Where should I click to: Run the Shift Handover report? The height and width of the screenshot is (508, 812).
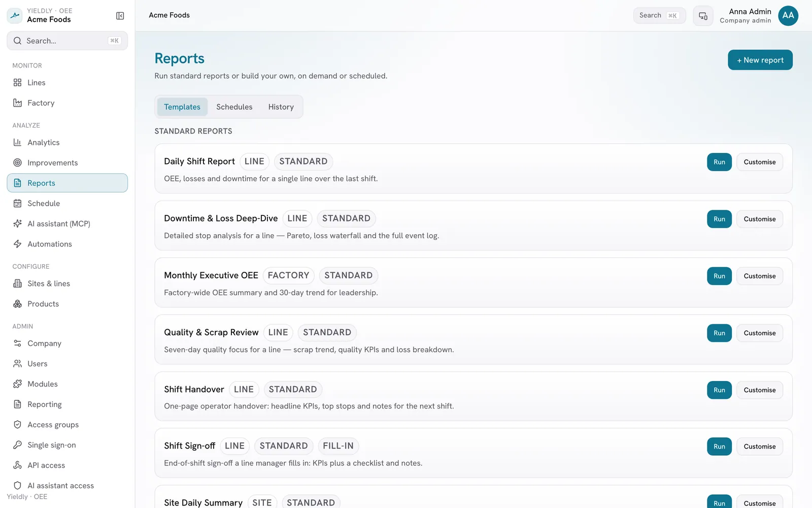click(x=719, y=390)
